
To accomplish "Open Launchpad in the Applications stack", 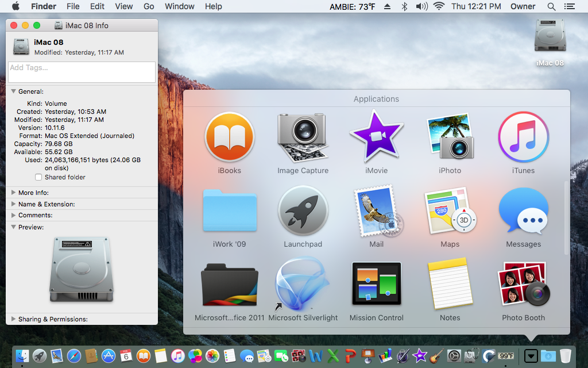I will (x=303, y=210).
